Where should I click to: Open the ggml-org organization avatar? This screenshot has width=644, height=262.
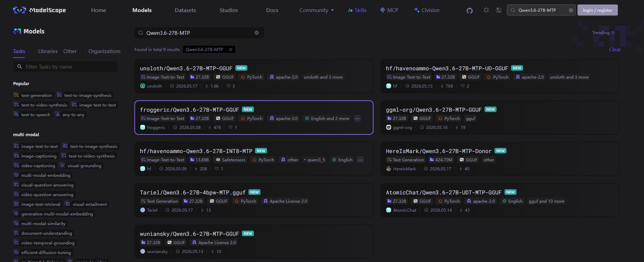[x=389, y=128]
